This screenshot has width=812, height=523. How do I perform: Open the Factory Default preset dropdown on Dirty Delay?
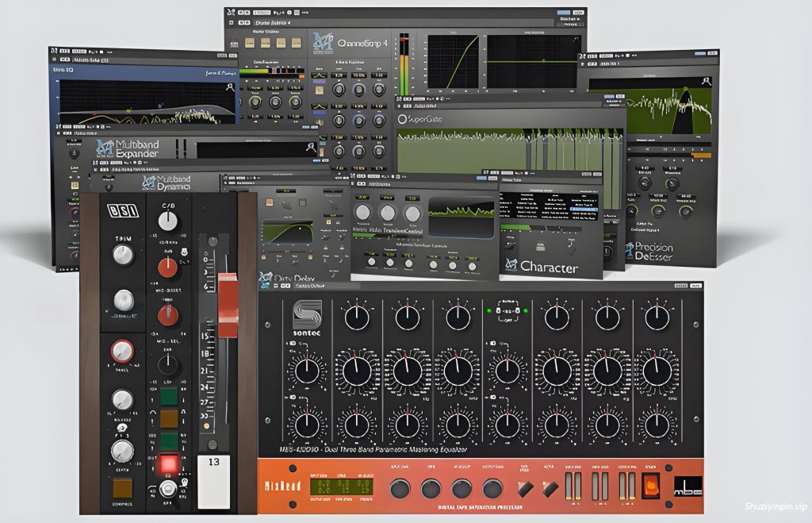[310, 285]
